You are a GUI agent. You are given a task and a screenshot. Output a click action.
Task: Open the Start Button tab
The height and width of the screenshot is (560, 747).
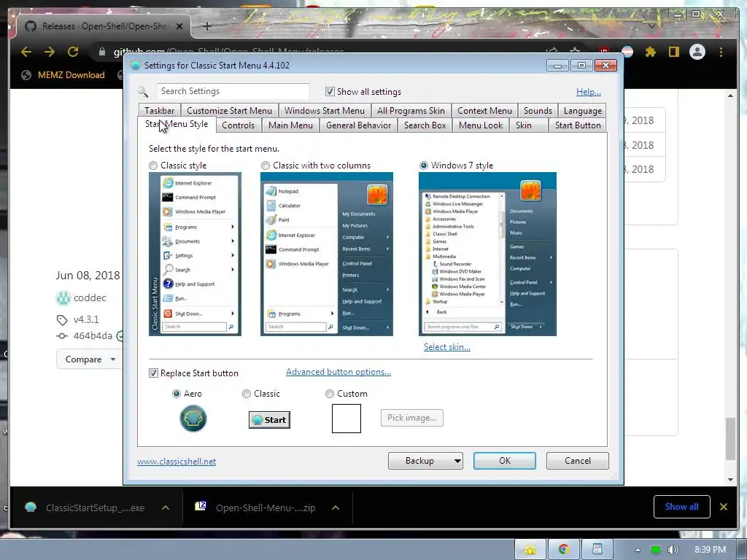point(578,125)
